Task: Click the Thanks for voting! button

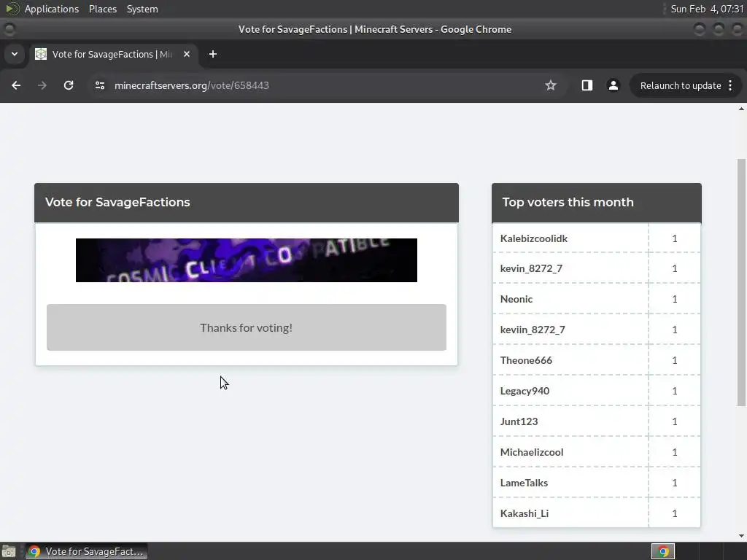Action: coord(247,327)
